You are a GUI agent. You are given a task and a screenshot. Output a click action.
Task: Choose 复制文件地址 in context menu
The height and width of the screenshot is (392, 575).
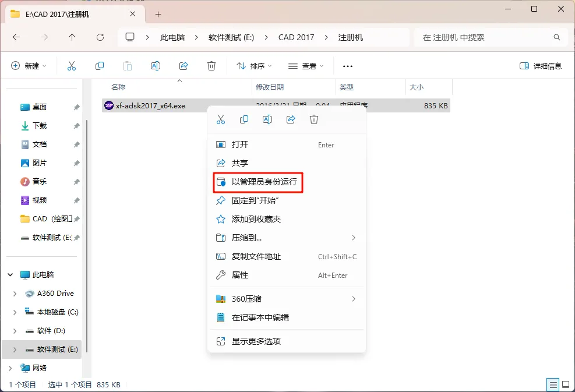click(287, 257)
